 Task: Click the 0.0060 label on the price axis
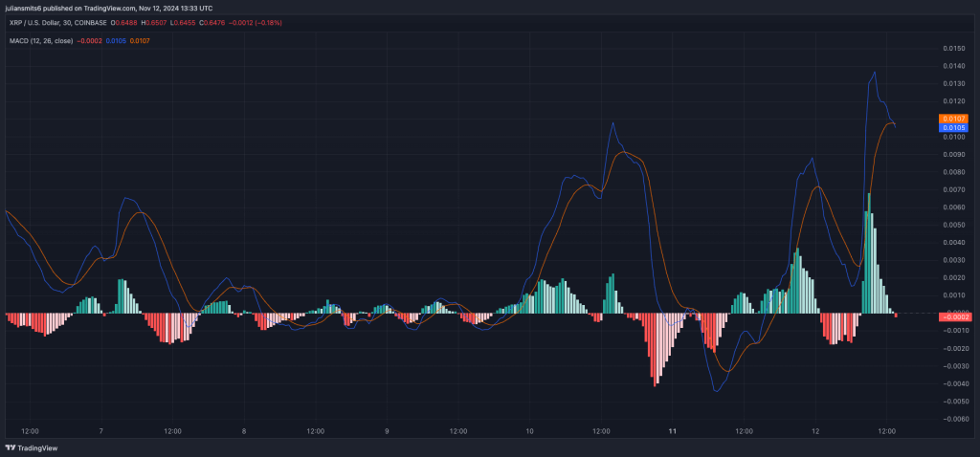pyautogui.click(x=954, y=207)
